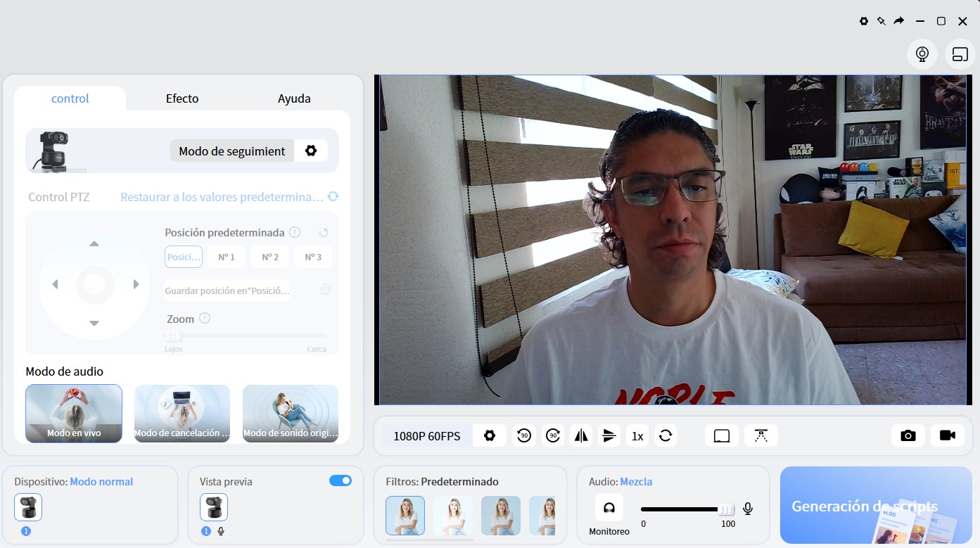Open the 'Modo de seguimient' dropdown

point(232,151)
